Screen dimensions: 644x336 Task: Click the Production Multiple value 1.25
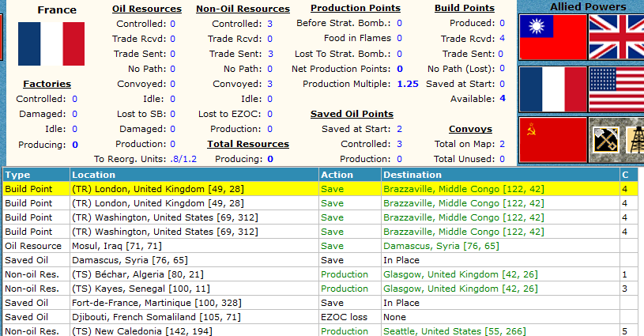(408, 84)
